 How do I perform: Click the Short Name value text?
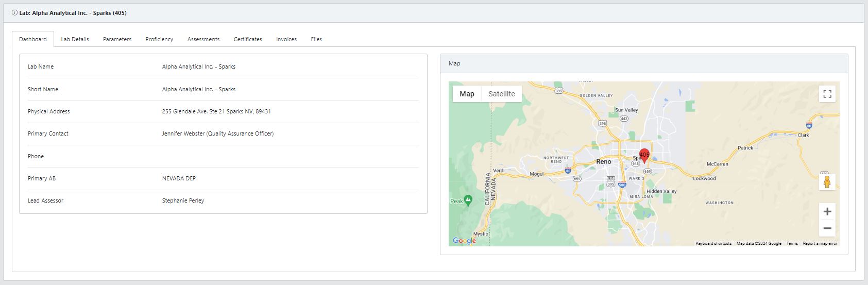199,89
